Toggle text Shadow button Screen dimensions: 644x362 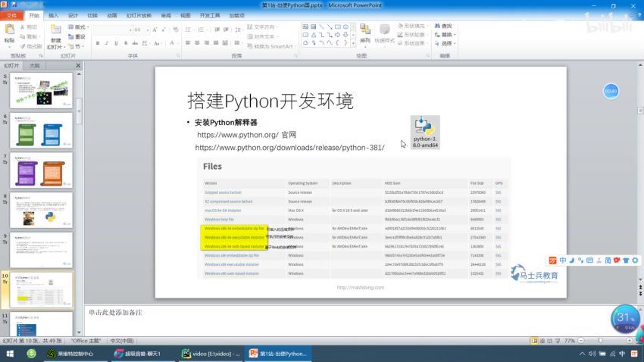click(125, 43)
